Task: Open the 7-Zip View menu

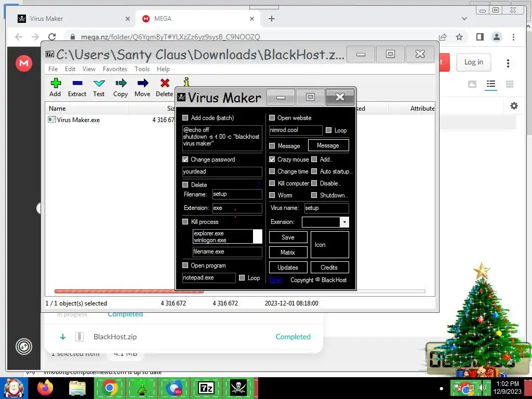Action: coord(89,69)
